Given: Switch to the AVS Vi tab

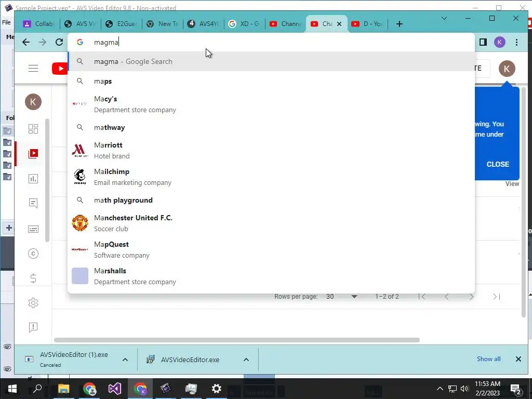Looking at the screenshot, I should (81, 24).
